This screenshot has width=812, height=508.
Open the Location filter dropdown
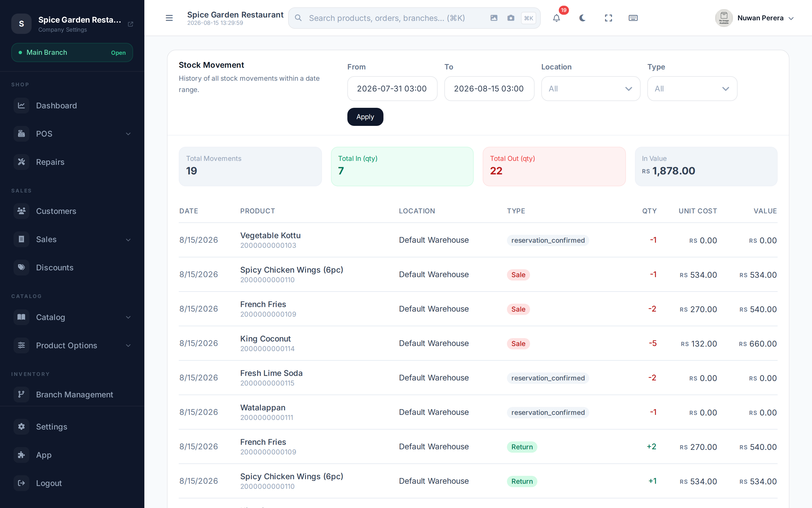click(x=591, y=89)
